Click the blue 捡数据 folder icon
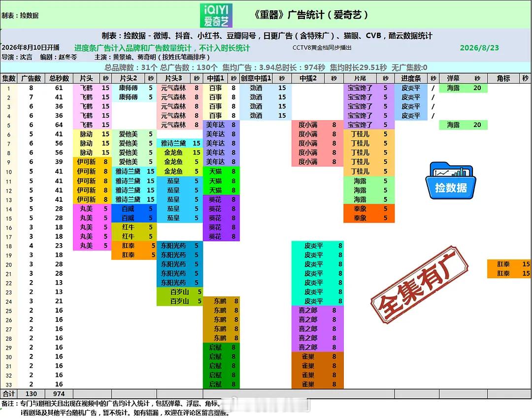The image size is (532, 418). click(451, 181)
